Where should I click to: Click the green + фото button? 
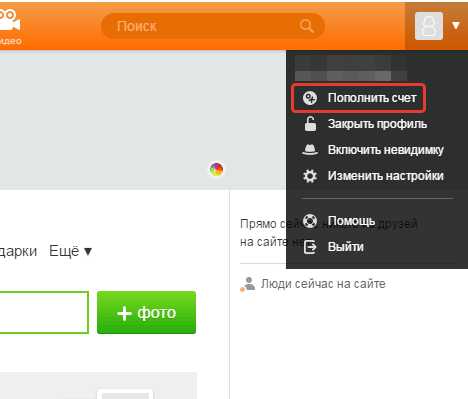[146, 312]
